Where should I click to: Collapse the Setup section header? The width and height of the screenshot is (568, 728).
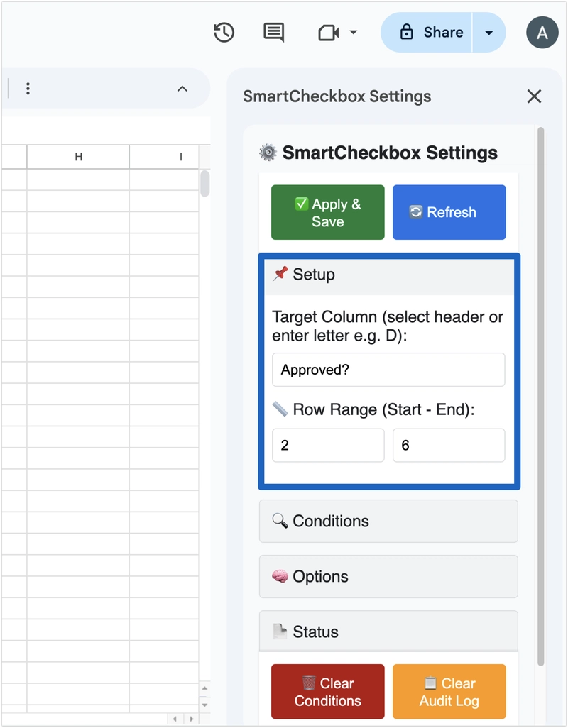(x=389, y=275)
